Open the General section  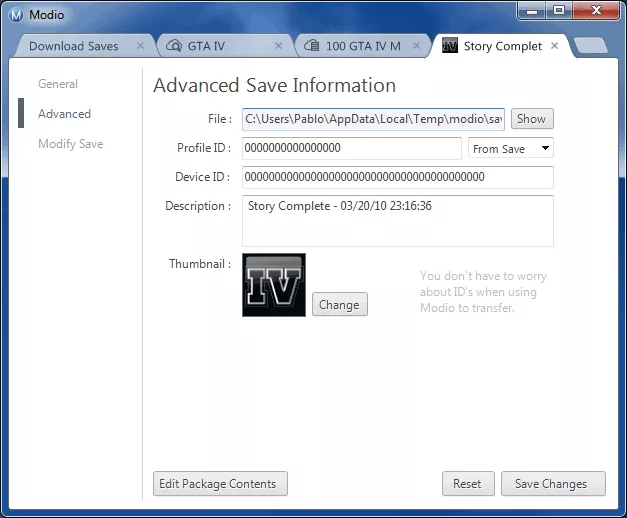click(58, 84)
